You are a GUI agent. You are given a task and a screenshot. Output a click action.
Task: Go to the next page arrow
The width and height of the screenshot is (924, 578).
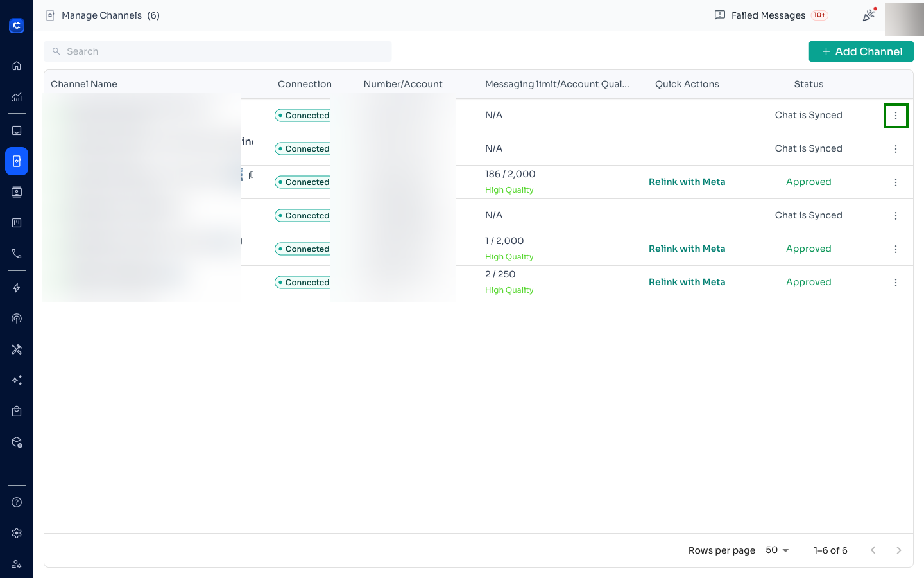coord(899,550)
